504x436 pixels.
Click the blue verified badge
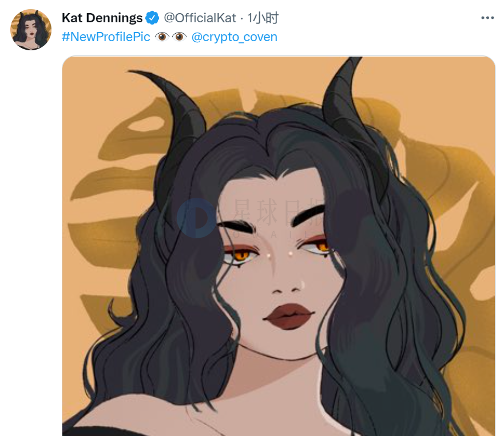[152, 18]
